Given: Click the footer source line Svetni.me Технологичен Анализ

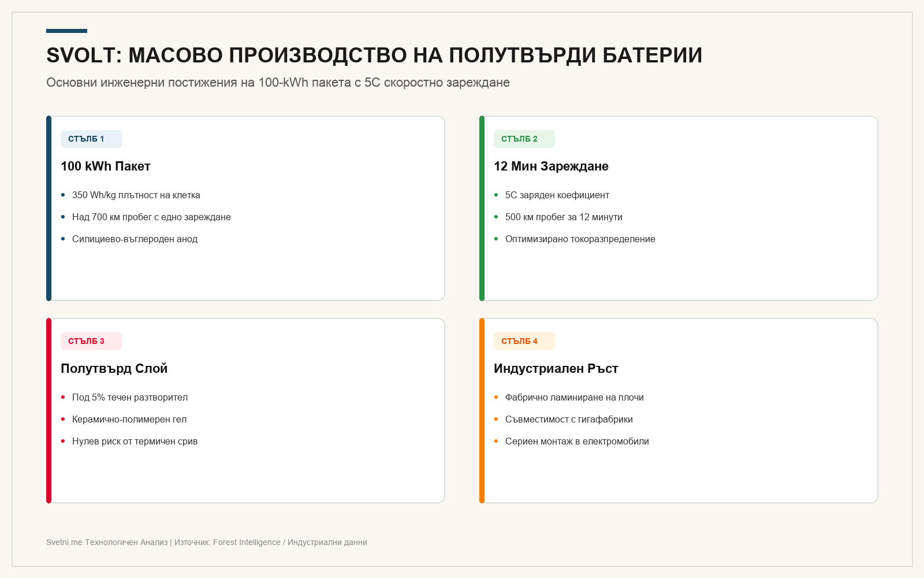Looking at the screenshot, I should click(x=207, y=542).
